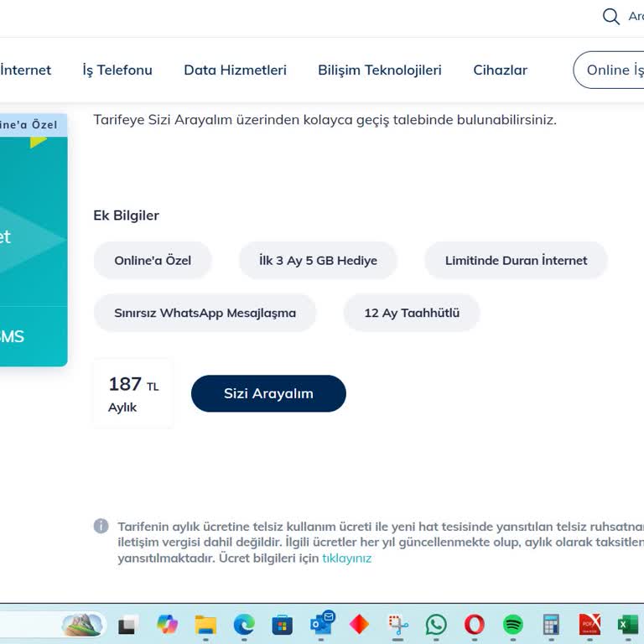Open the Cihazlar menu

500,70
